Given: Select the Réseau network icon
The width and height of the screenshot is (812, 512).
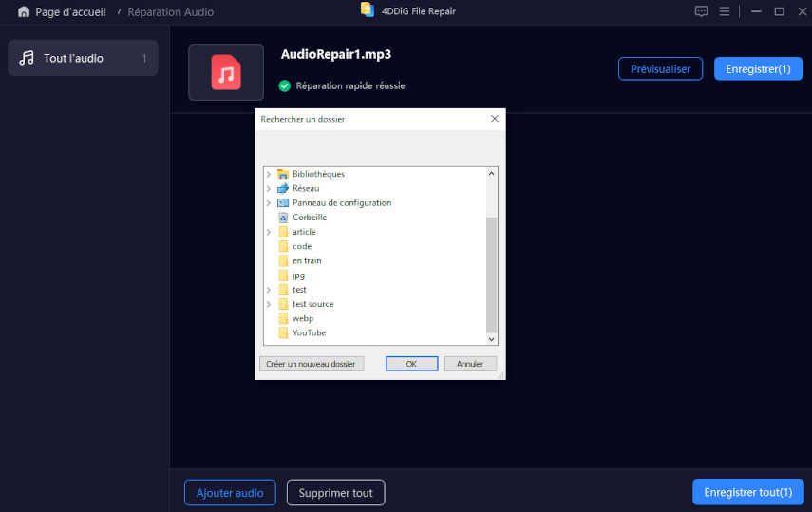Looking at the screenshot, I should coord(283,189).
